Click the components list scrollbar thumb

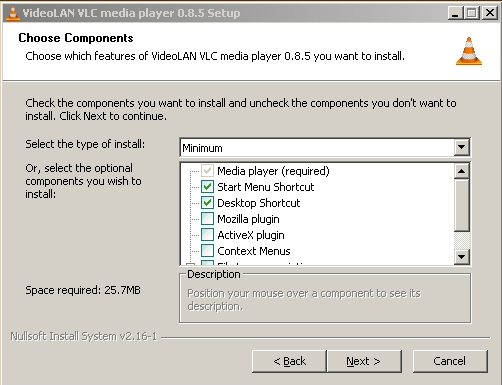461,205
